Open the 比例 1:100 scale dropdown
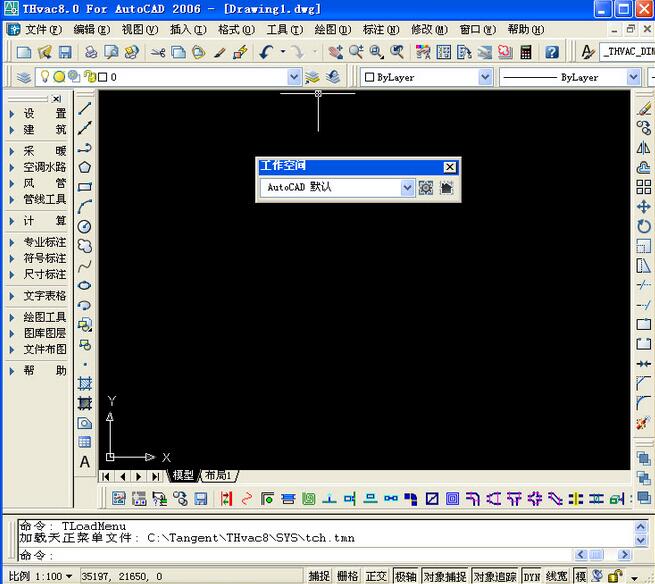The image size is (655, 584). pos(40,576)
